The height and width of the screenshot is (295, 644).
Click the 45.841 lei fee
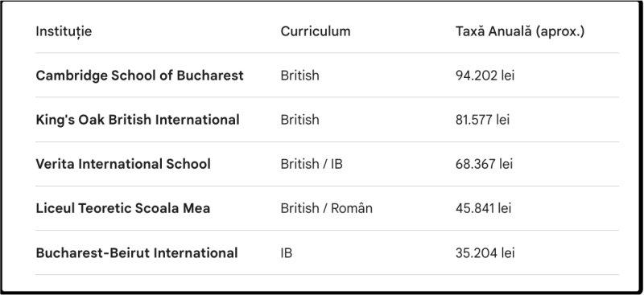484,208
